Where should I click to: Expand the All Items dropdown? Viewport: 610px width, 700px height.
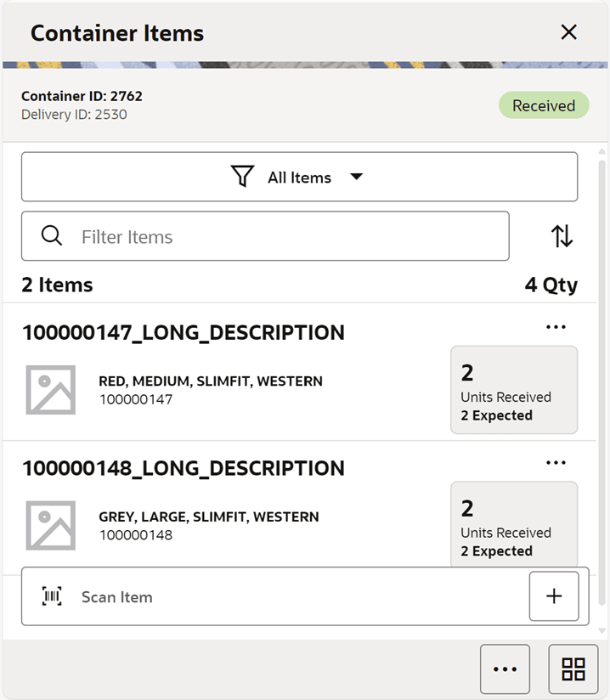[x=299, y=177]
